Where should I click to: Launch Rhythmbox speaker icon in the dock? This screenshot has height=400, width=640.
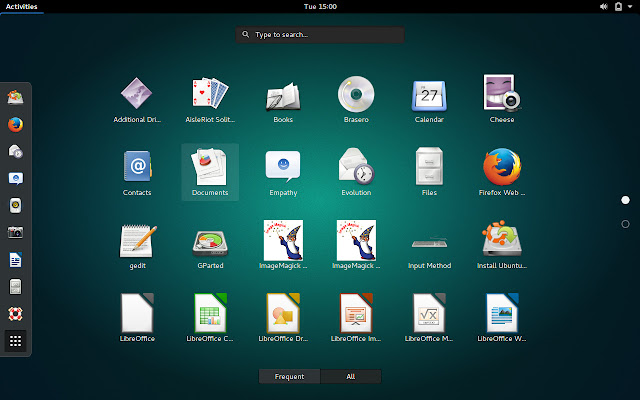16,205
